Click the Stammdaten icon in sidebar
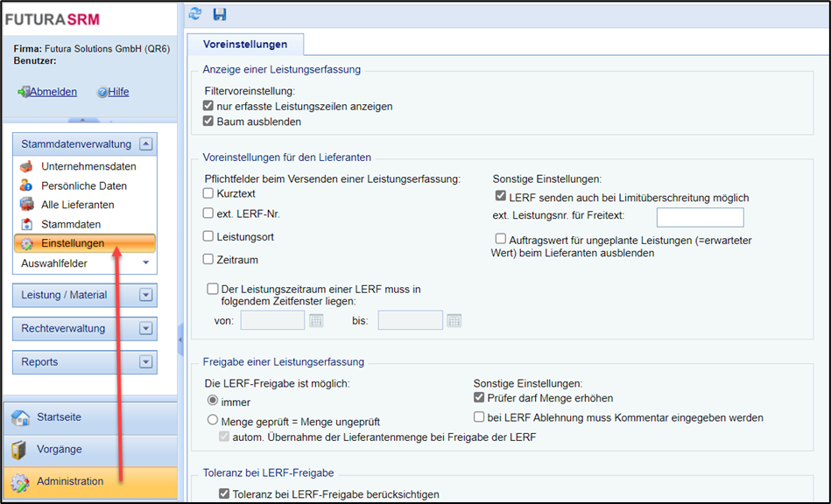This screenshot has width=831, height=504. [x=26, y=224]
